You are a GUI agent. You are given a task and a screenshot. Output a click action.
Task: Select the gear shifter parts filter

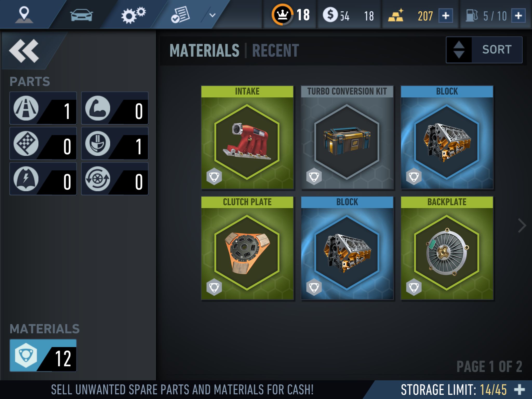tap(115, 143)
